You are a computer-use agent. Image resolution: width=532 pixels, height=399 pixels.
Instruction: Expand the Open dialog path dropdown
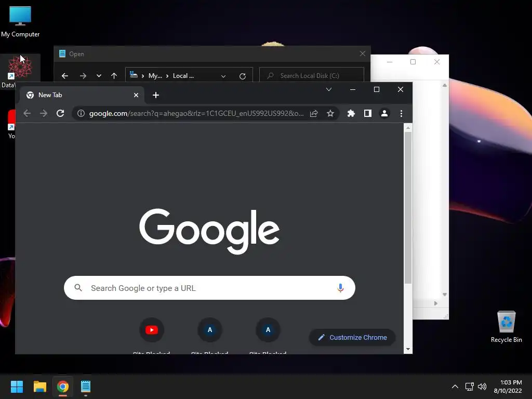(223, 76)
